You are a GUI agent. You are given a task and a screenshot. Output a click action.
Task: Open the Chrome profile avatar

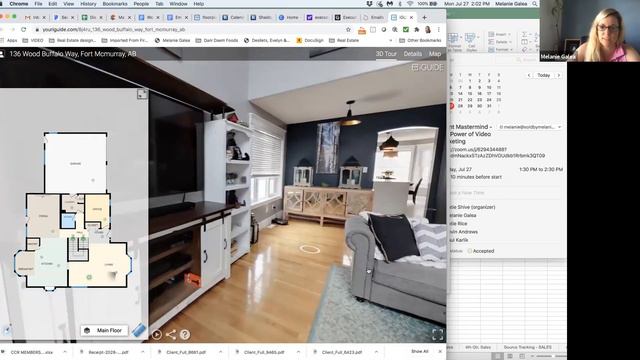[x=428, y=30]
